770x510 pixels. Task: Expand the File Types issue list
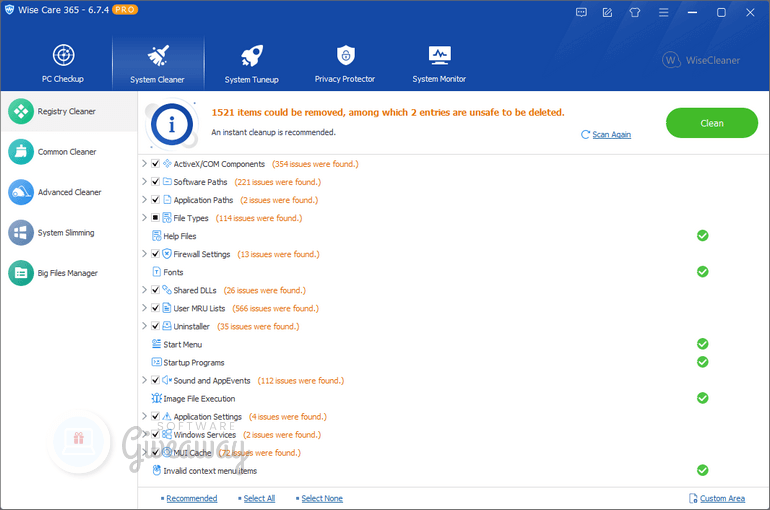point(144,218)
